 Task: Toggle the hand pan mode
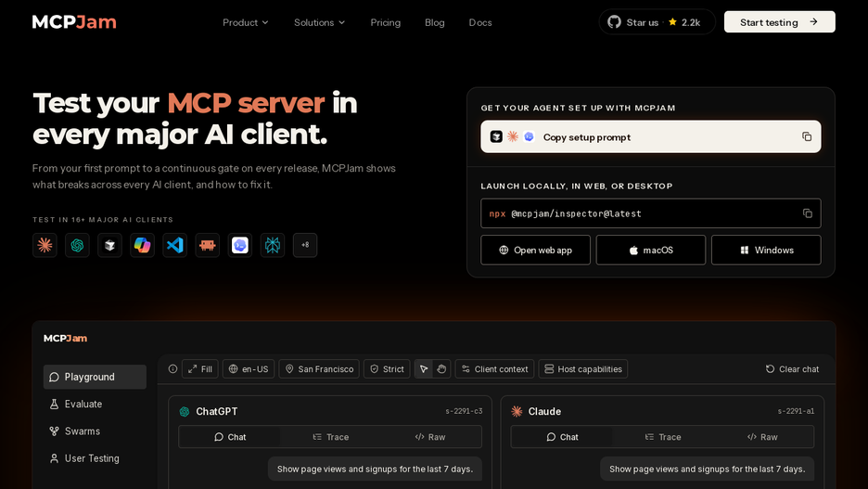click(441, 368)
